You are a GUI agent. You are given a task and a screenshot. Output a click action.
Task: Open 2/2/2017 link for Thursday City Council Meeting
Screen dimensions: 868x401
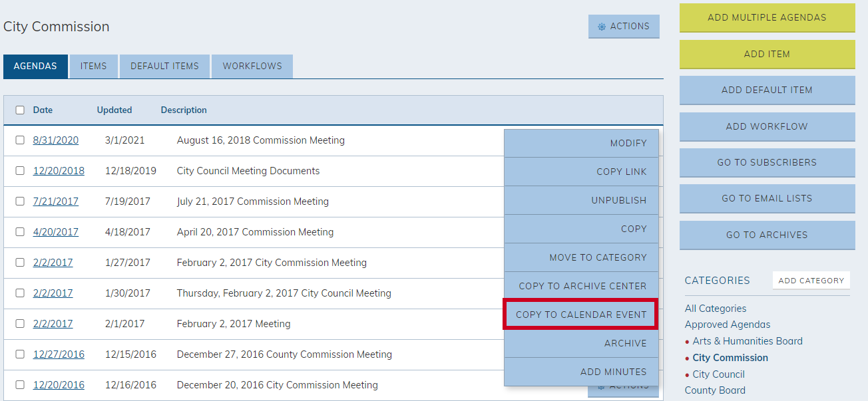[53, 293]
